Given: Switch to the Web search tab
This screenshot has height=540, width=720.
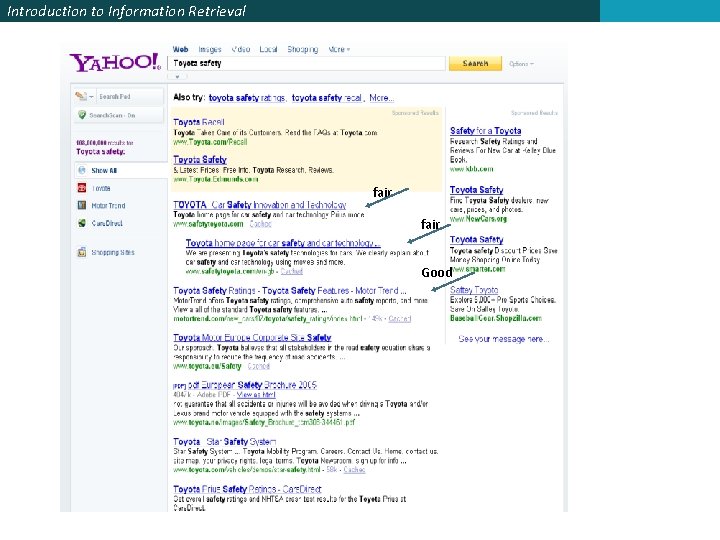Looking at the screenshot, I should point(180,49).
